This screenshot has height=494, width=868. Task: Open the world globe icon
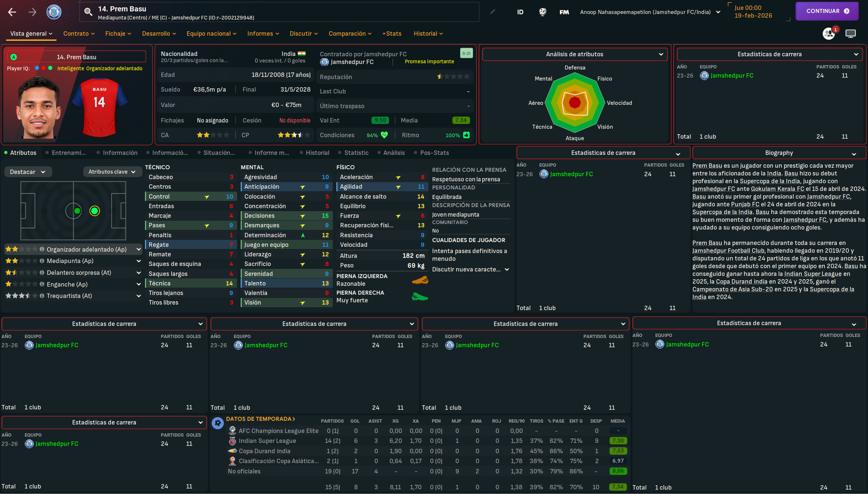click(x=543, y=12)
